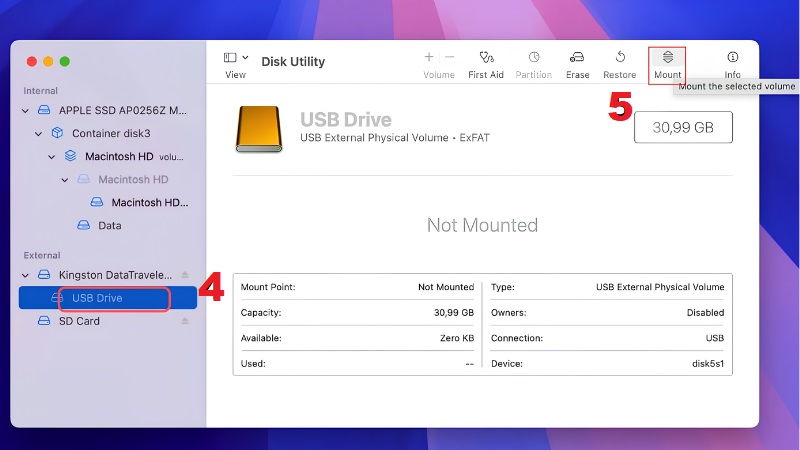Click the disk5s1 device value
Image resolution: width=800 pixels, height=450 pixels.
pyautogui.click(x=708, y=364)
